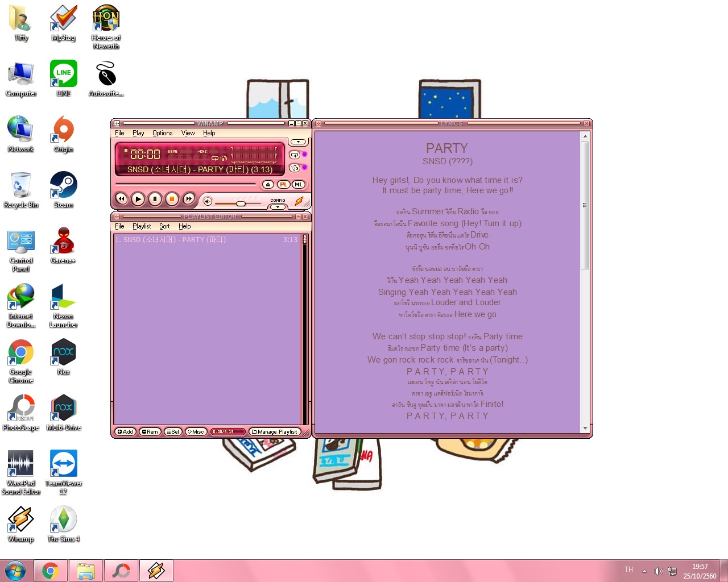Open dropdown arrow above repeat button
Screen dimensions: 728x582
298,142
